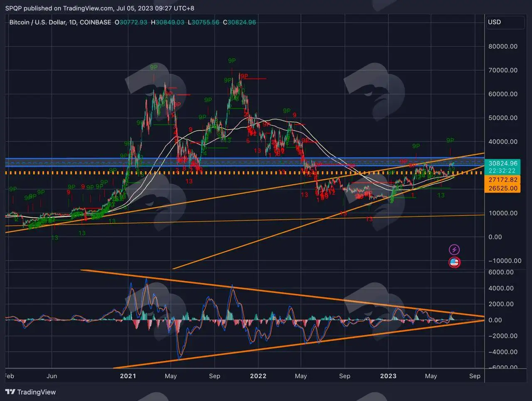Click the 40000.00 price axis label
Image resolution: width=532 pixels, height=401 pixels.
(x=503, y=141)
